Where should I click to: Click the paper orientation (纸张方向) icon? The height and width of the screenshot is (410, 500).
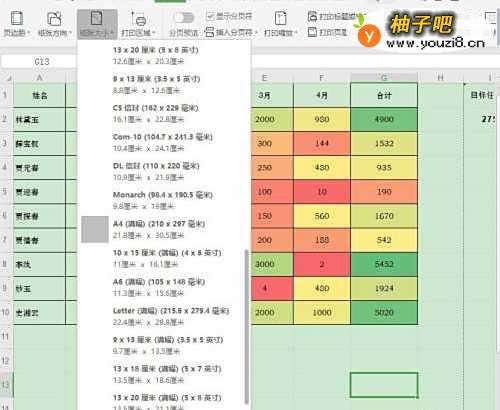(x=54, y=18)
